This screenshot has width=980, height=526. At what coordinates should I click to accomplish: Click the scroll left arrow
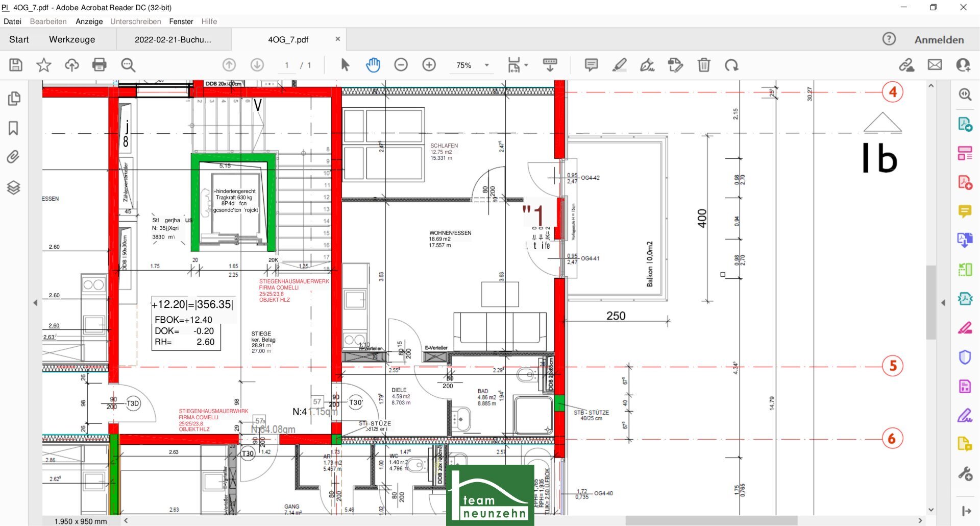point(126,521)
